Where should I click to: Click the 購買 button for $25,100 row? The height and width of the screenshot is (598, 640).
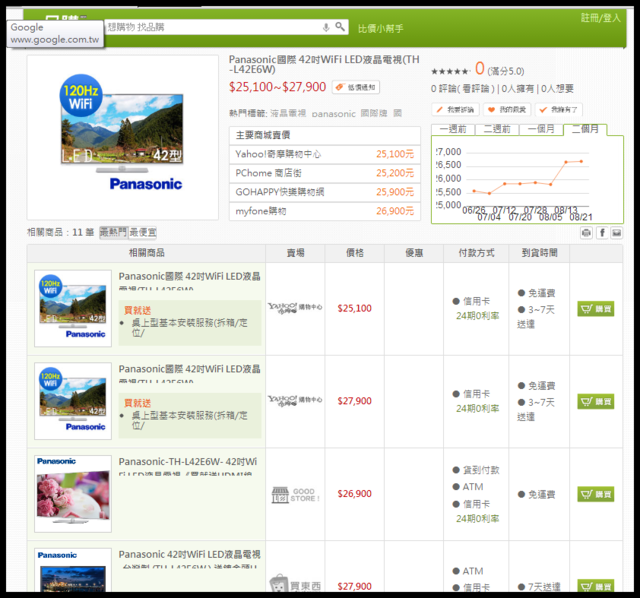(x=596, y=309)
